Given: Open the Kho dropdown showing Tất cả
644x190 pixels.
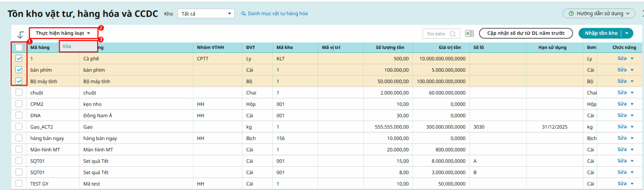Looking at the screenshot, I should pos(206,14).
